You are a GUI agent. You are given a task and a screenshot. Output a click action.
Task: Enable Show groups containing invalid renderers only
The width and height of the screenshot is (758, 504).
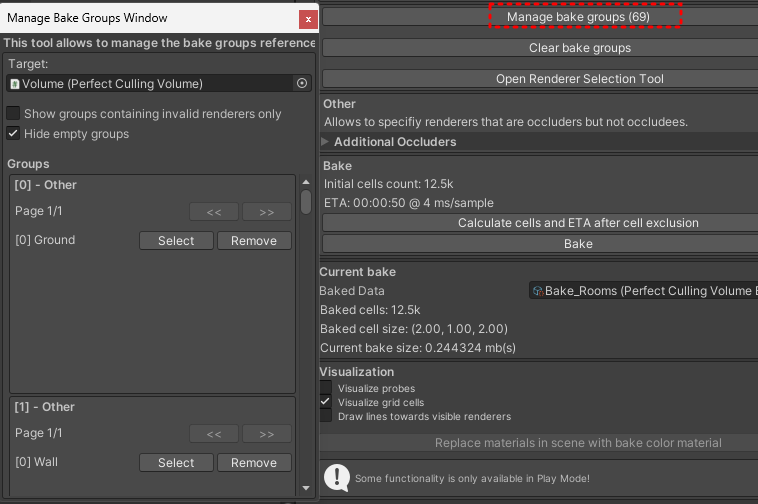point(13,113)
